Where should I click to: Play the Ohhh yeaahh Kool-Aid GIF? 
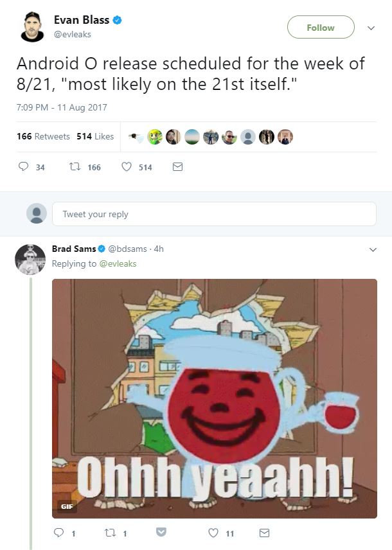(214, 398)
